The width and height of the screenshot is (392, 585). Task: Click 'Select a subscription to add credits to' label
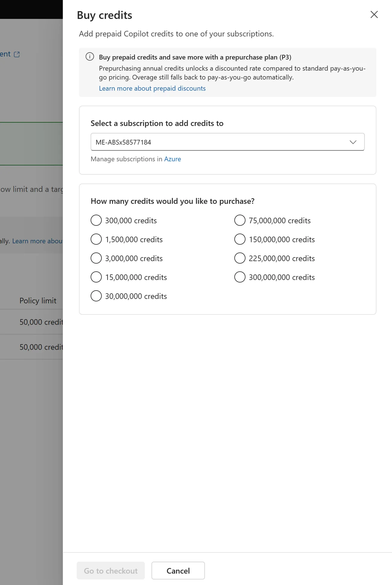pos(157,123)
